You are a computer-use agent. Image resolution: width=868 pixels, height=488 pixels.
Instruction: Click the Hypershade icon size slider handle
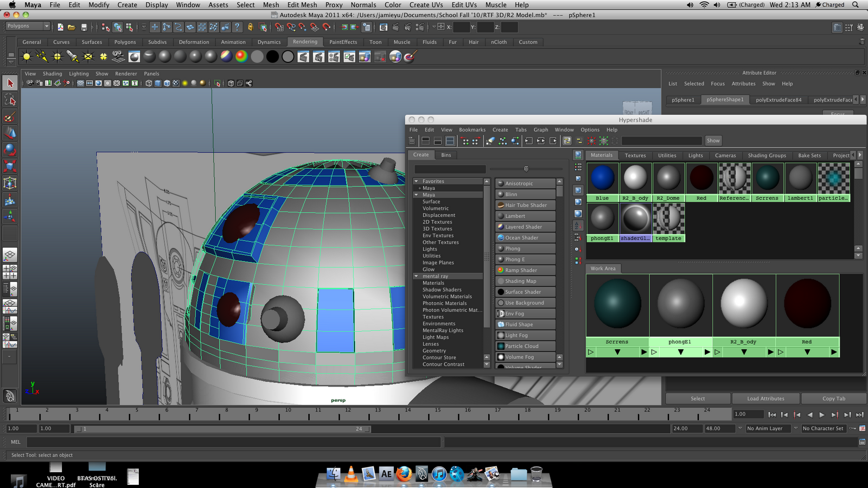pos(526,169)
